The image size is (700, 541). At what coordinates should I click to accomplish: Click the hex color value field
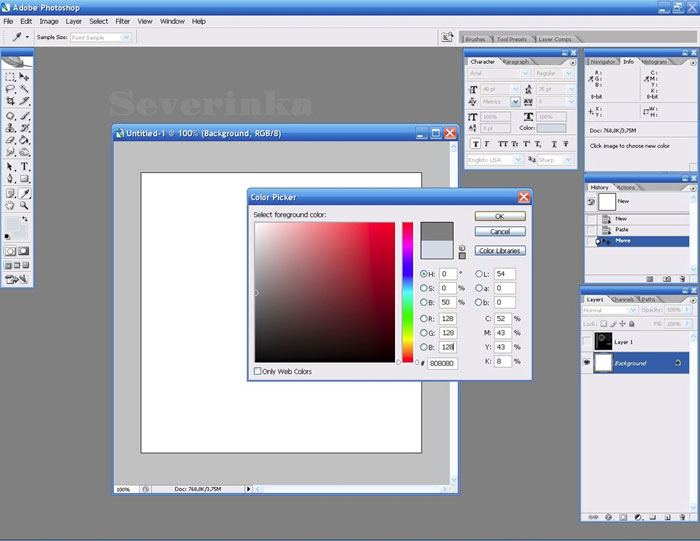pyautogui.click(x=443, y=363)
